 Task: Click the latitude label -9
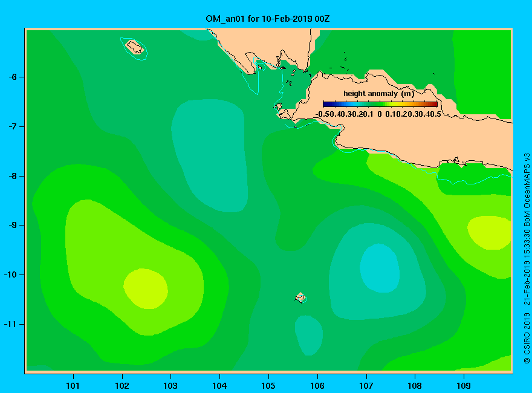[13, 226]
